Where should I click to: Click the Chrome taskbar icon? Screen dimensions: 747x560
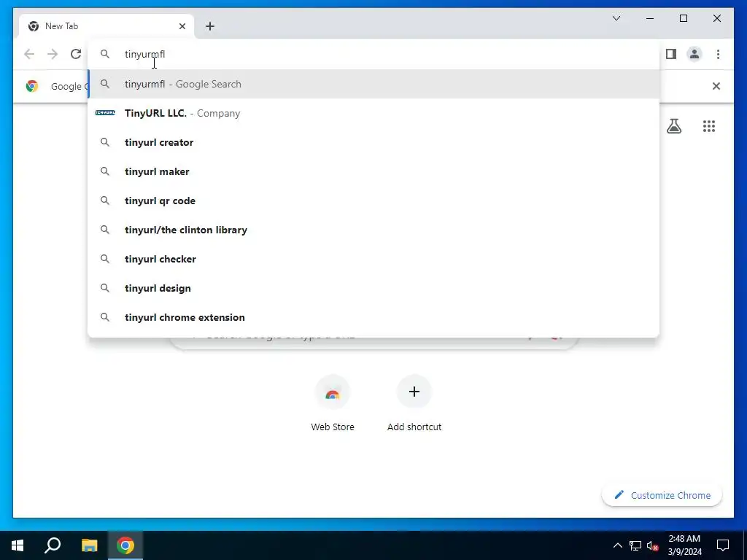(125, 545)
